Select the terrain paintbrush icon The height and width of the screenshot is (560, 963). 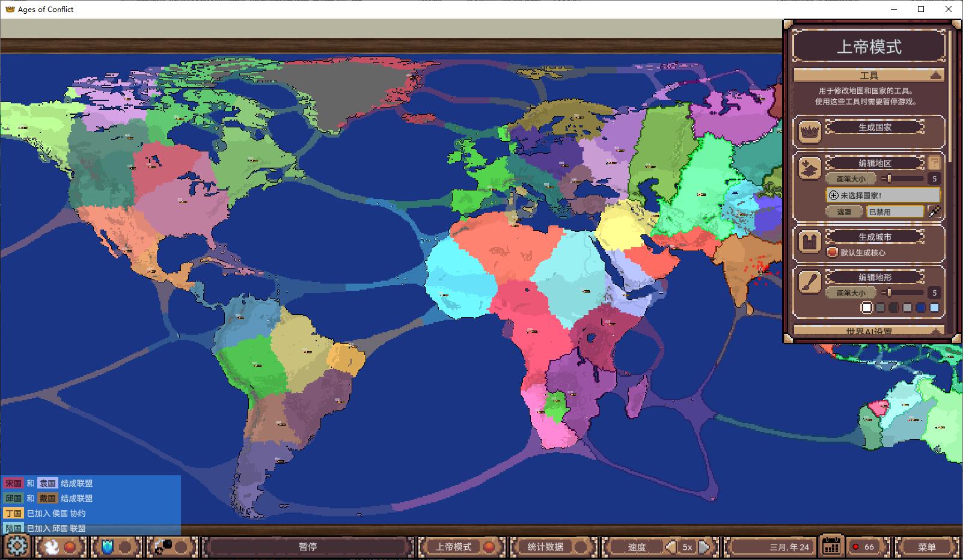tap(810, 282)
